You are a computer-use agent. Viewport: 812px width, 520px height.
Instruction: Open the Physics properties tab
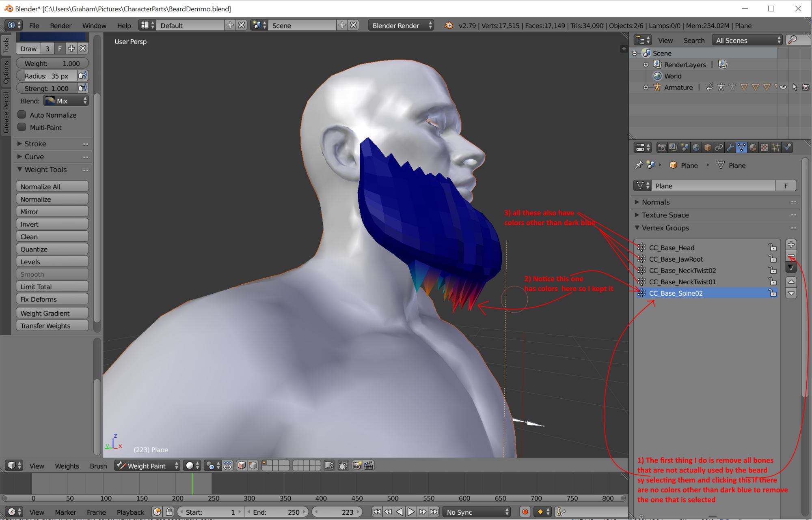click(x=787, y=148)
